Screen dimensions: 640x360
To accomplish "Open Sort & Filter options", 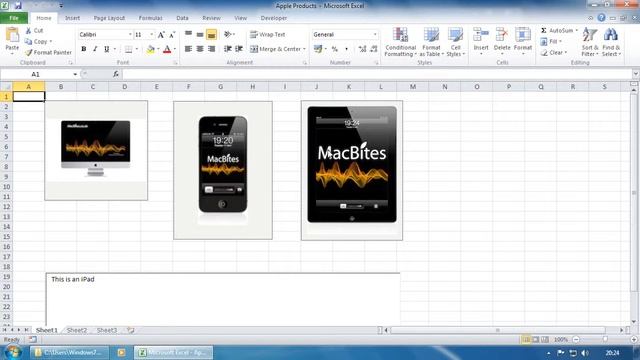I will pyautogui.click(x=590, y=42).
